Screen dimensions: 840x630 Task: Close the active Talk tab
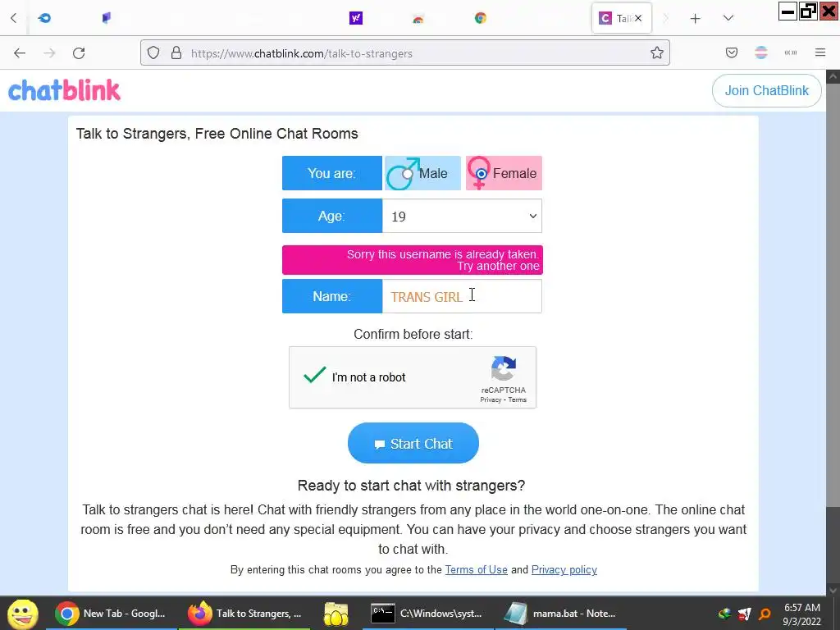click(x=638, y=18)
